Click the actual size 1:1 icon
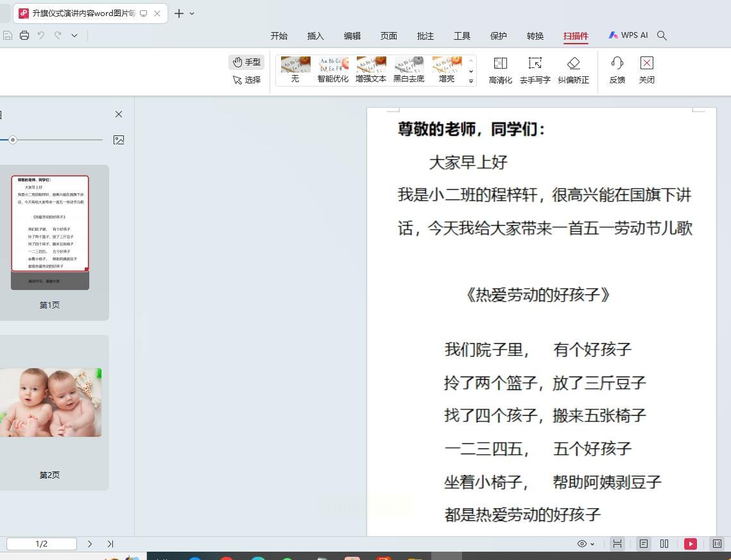Image resolution: width=731 pixels, height=560 pixels. 717,544
